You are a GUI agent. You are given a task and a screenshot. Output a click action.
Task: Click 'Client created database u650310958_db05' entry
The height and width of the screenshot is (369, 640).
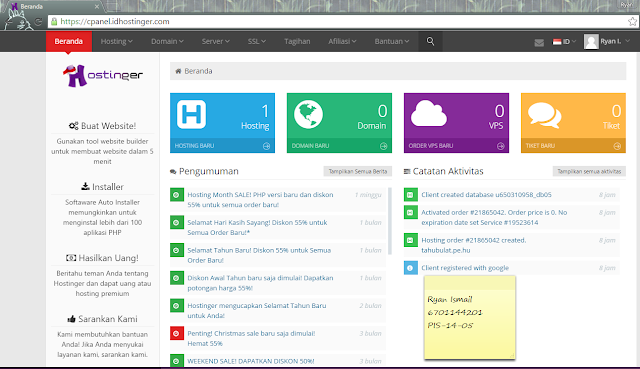[x=486, y=195]
